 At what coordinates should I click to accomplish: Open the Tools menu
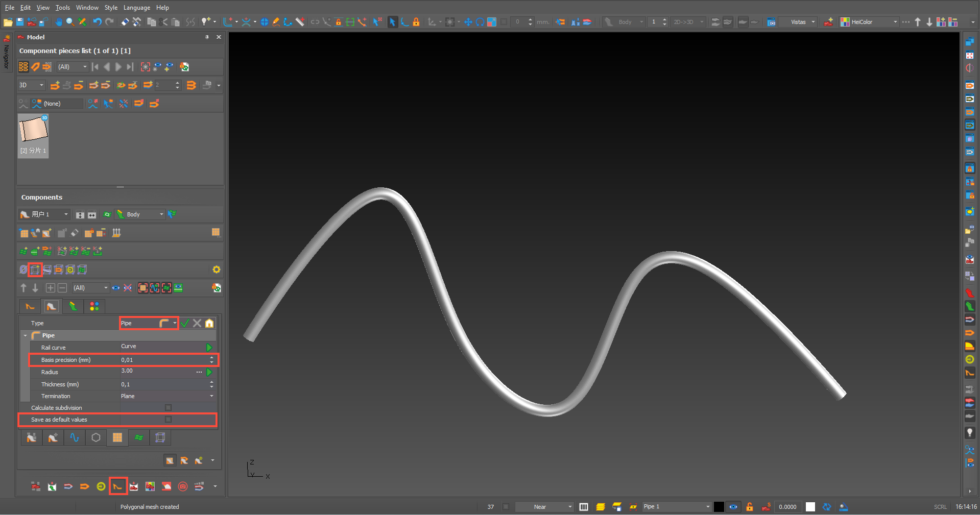[62, 8]
